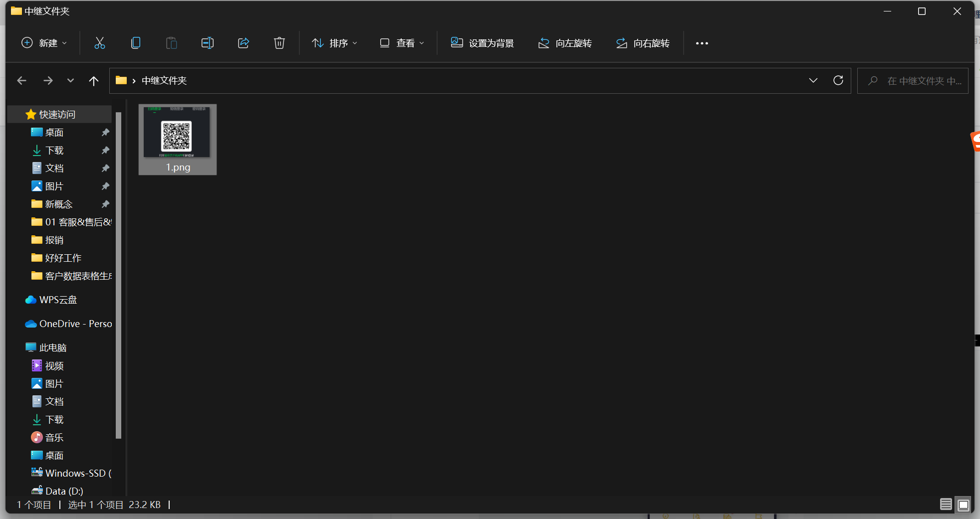
Task: Unpin 新概念 using its pin icon
Action: (x=105, y=204)
